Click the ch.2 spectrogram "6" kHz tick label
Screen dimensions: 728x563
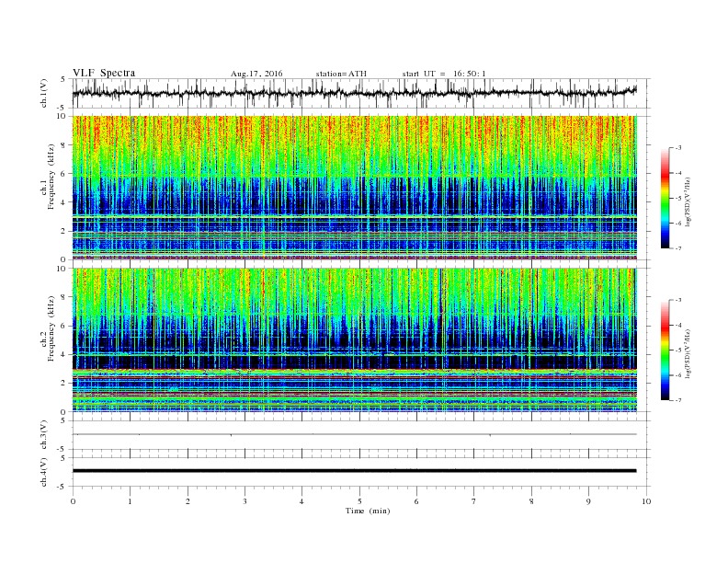tap(63, 326)
